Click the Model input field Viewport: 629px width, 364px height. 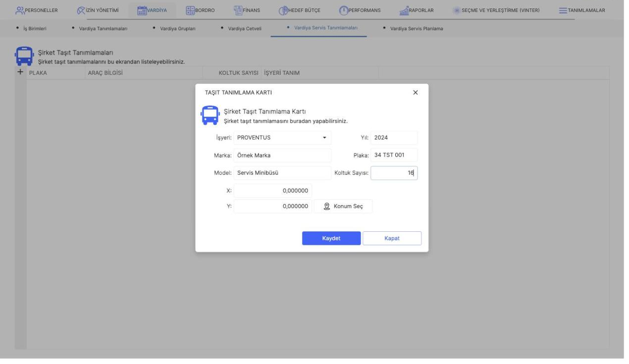tap(282, 173)
